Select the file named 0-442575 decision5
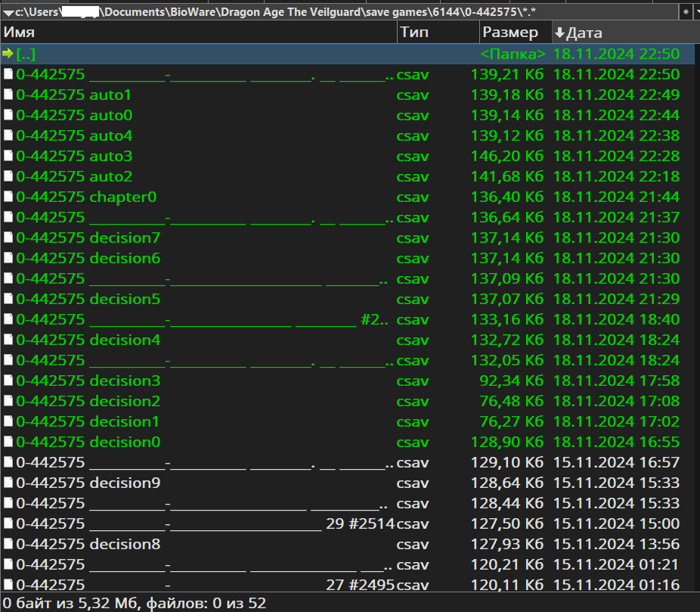700x612 pixels. click(x=88, y=299)
